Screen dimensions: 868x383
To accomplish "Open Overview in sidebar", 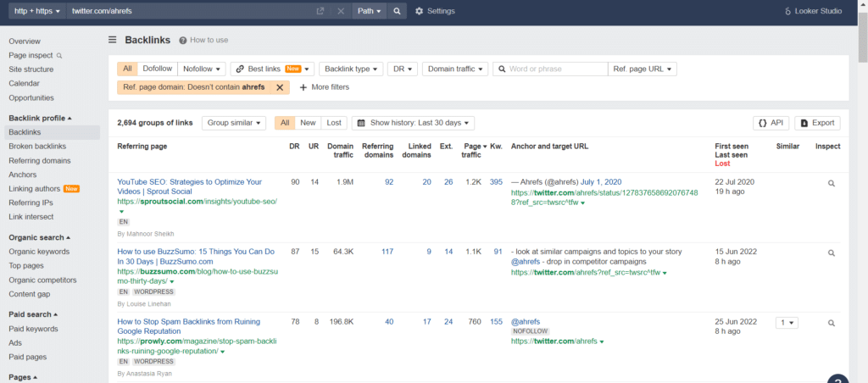I will (25, 41).
